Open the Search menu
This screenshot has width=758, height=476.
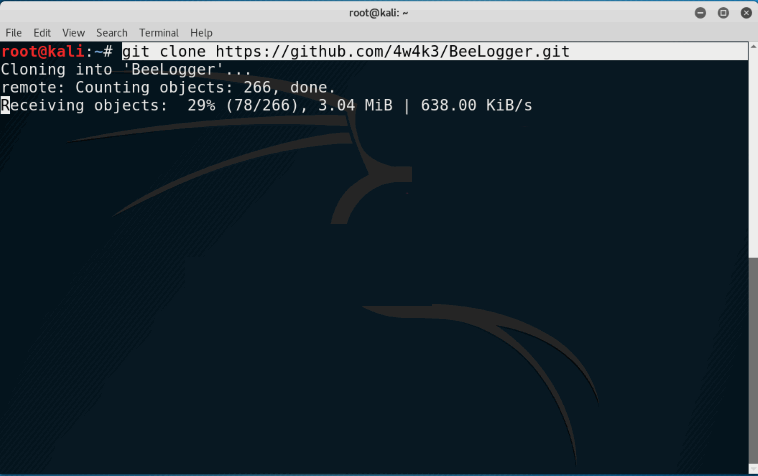coord(112,33)
